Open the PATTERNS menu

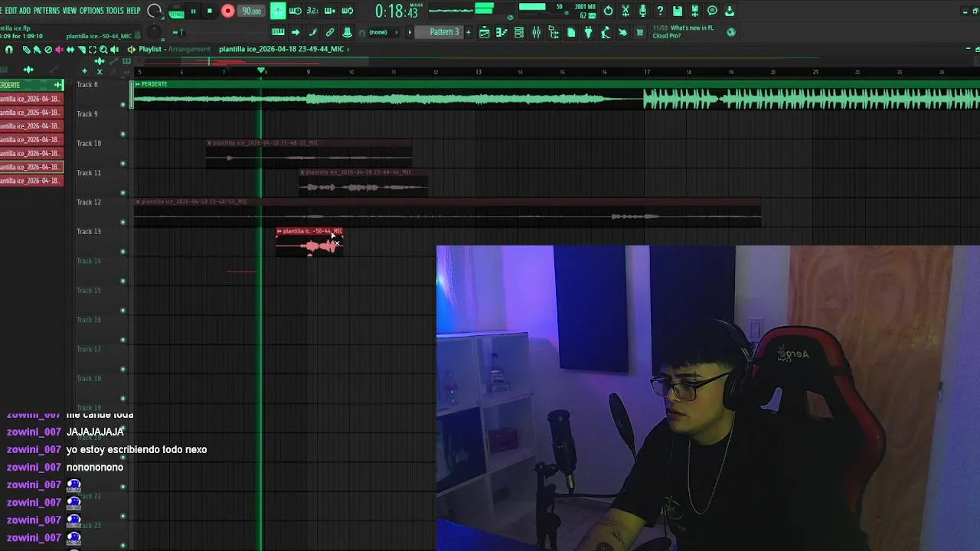pos(46,11)
